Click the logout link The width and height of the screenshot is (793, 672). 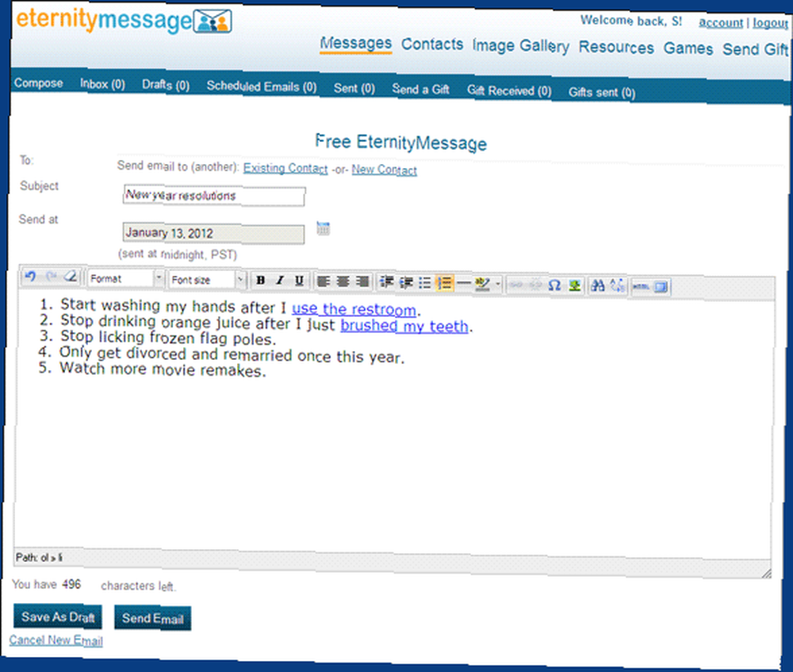point(770,23)
